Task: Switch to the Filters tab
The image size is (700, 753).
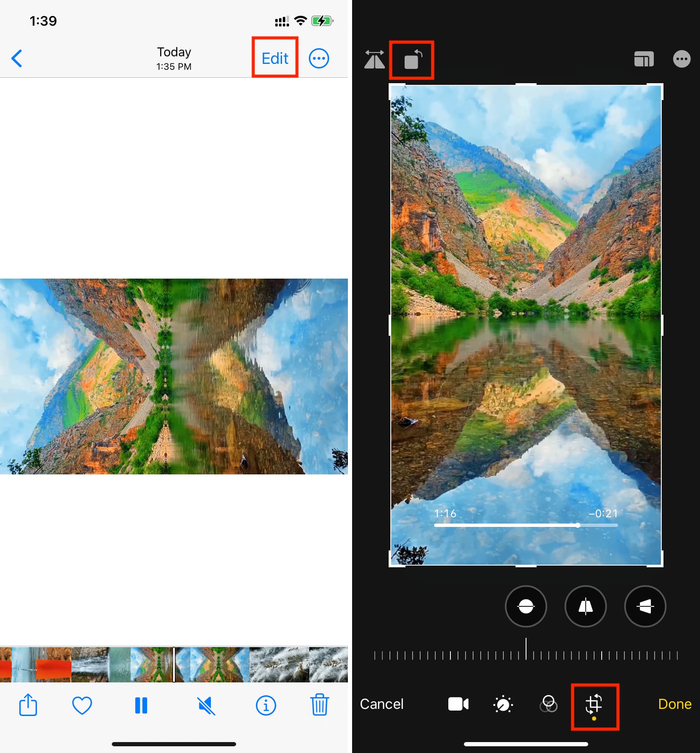Action: tap(548, 704)
